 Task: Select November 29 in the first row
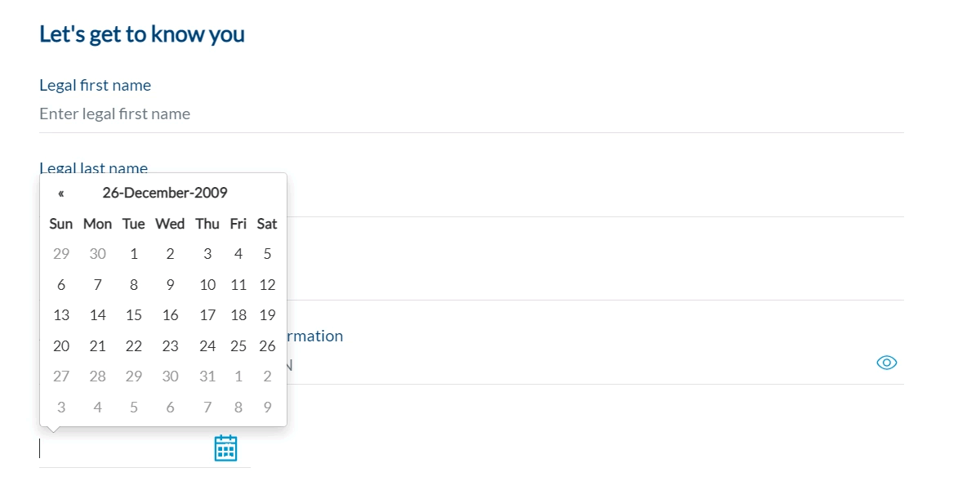(61, 254)
